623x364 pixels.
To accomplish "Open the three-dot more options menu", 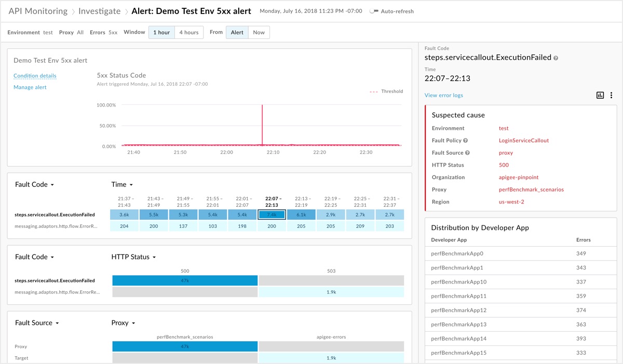I will click(x=612, y=96).
